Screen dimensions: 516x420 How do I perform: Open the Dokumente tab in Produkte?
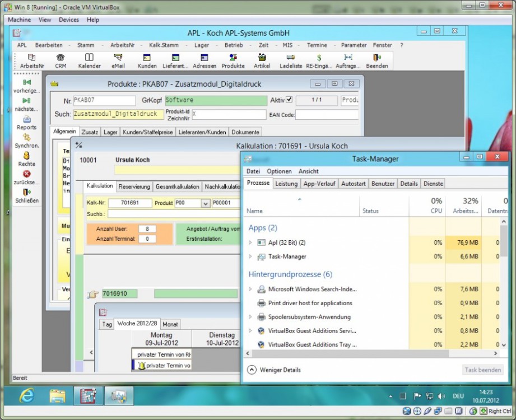click(245, 132)
